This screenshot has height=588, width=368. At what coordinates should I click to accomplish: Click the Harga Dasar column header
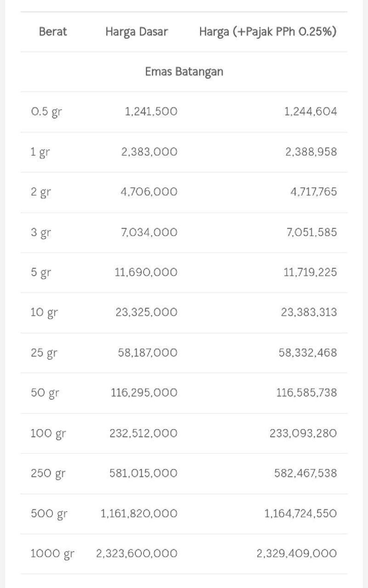(137, 32)
